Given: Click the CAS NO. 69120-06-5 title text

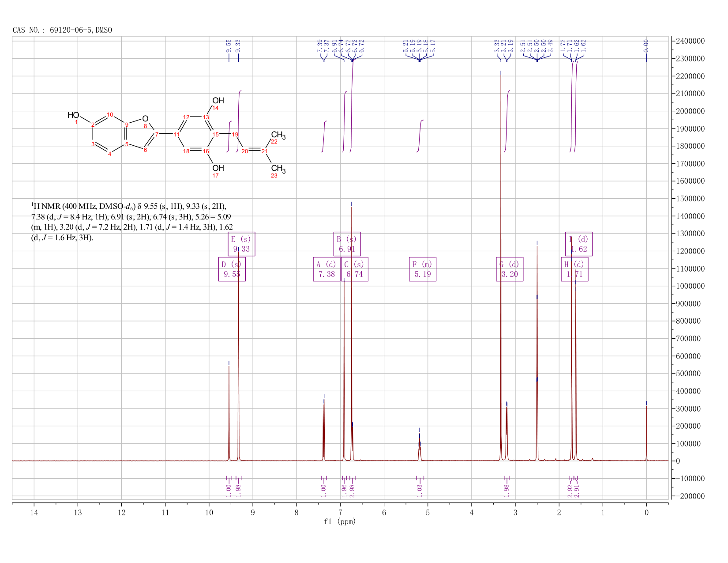Looking at the screenshot, I should 62,30.
